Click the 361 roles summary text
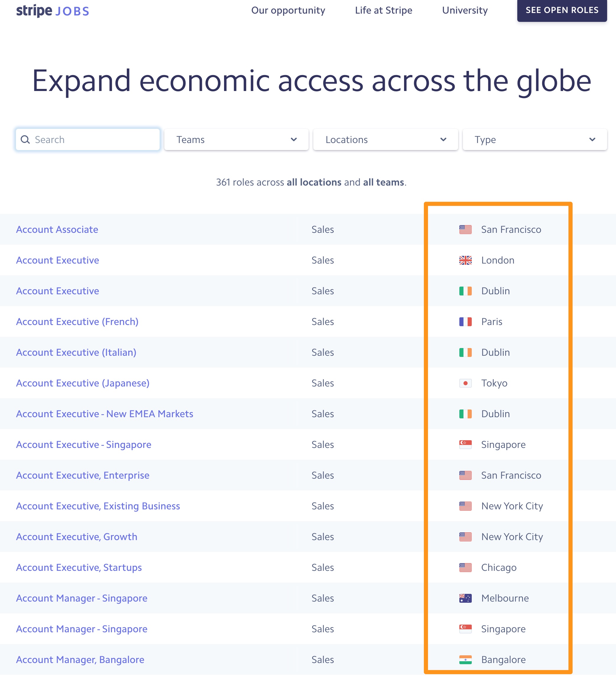 311,182
